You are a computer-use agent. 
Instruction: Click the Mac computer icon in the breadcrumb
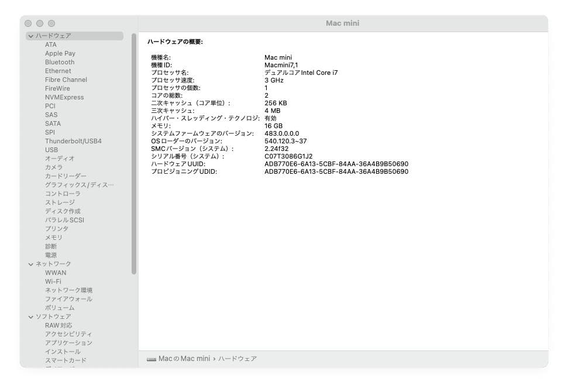151,359
